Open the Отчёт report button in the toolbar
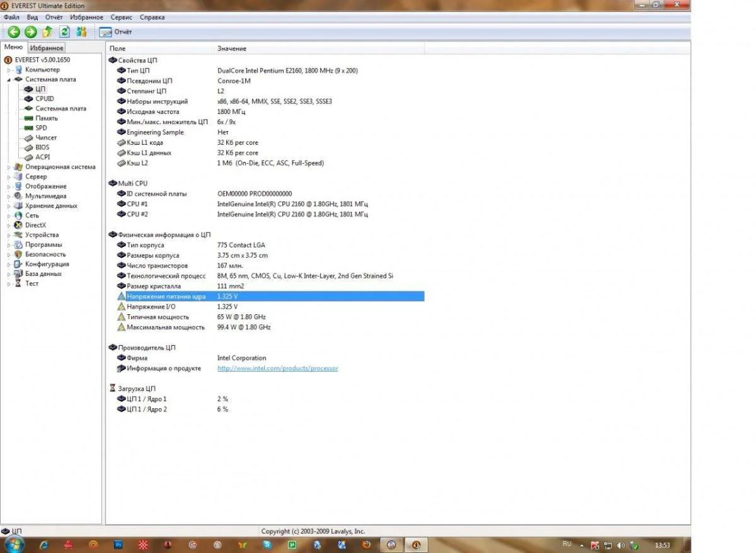Image resolution: width=756 pixels, height=553 pixels. [116, 31]
